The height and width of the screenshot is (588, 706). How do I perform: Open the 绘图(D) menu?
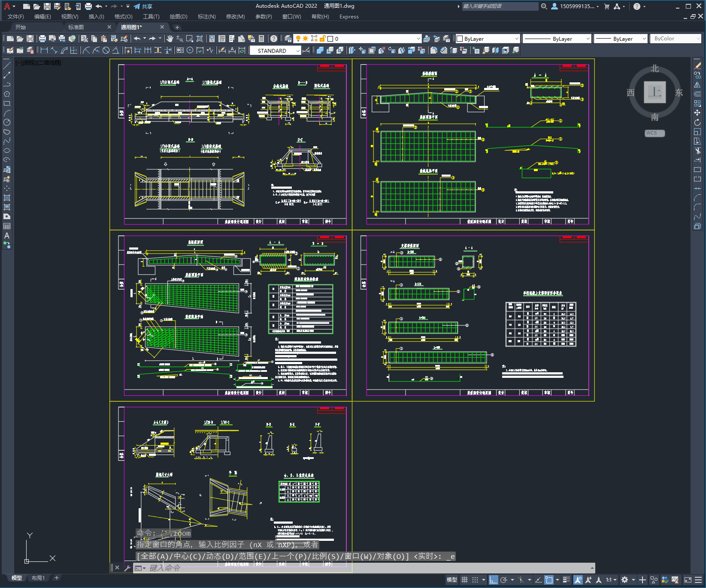tap(179, 17)
